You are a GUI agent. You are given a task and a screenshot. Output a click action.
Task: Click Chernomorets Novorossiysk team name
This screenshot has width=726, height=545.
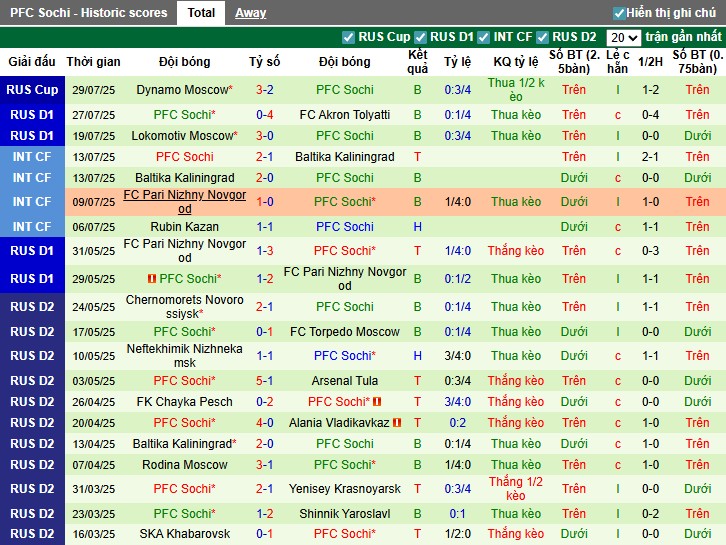tap(185, 307)
